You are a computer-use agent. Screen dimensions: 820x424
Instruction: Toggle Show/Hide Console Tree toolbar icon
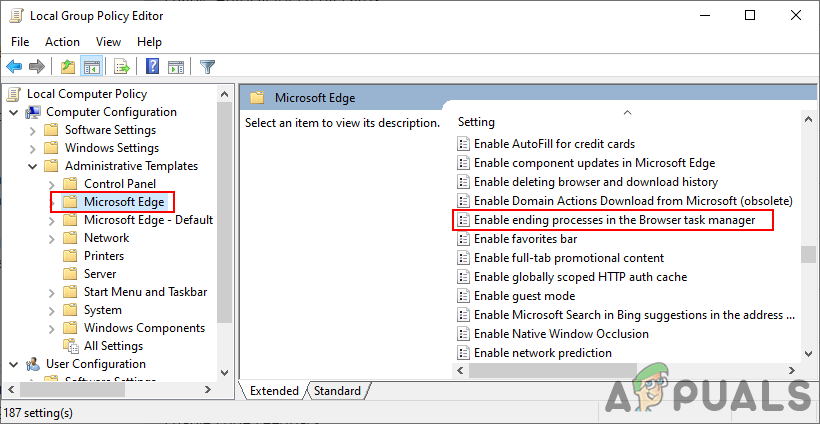pyautogui.click(x=91, y=67)
